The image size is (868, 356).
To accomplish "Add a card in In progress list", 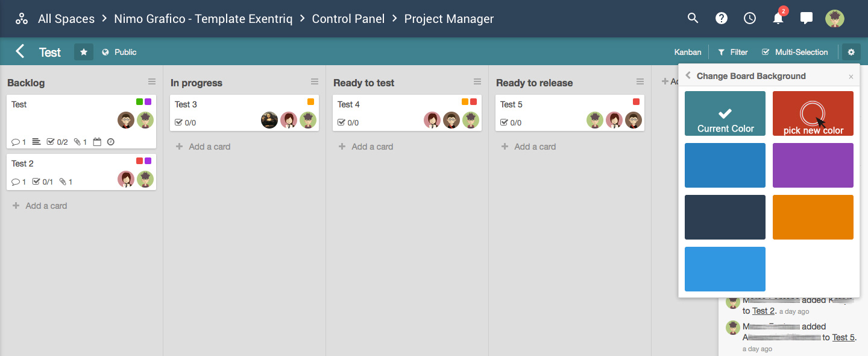I will coord(203,147).
